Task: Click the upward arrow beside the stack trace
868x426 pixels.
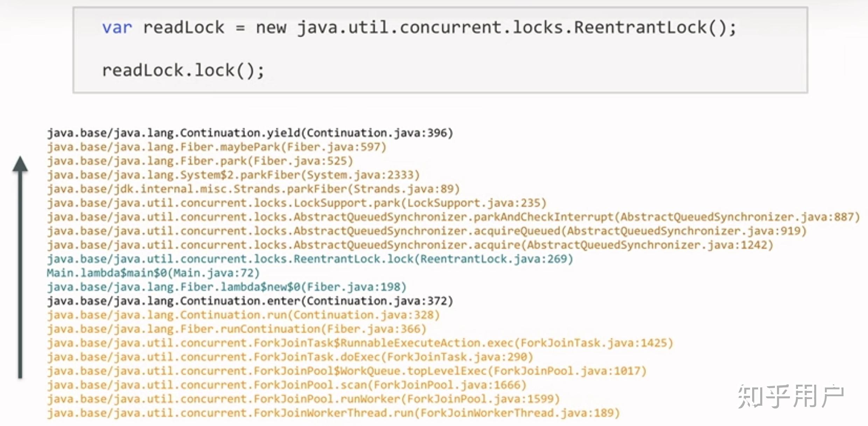Action: tap(20, 266)
